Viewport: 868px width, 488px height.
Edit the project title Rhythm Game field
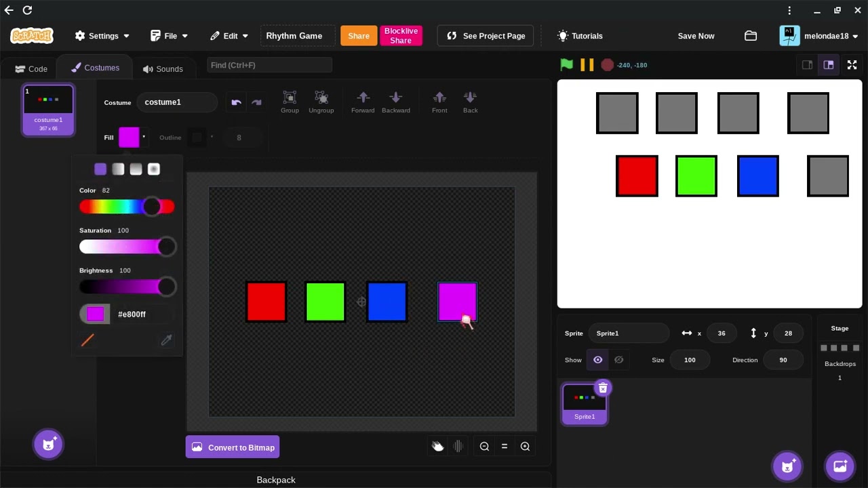[298, 36]
